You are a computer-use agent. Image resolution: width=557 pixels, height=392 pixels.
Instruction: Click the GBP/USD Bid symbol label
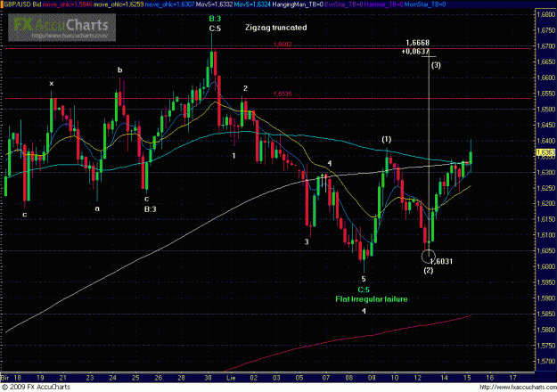tap(22, 4)
